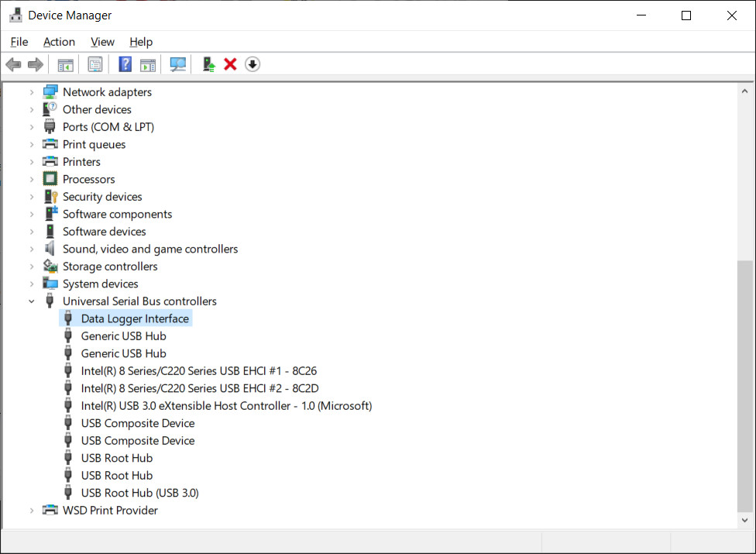This screenshot has width=756, height=554.
Task: Select Storage controllers label
Action: (110, 266)
